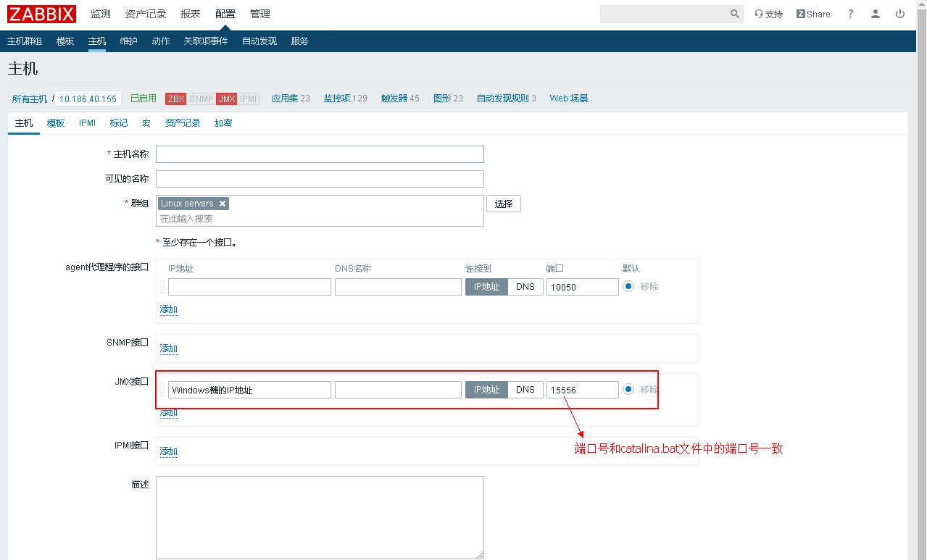Screen dimensions: 927x560
Task: Focus the 主机名称 input field
Action: (x=320, y=154)
